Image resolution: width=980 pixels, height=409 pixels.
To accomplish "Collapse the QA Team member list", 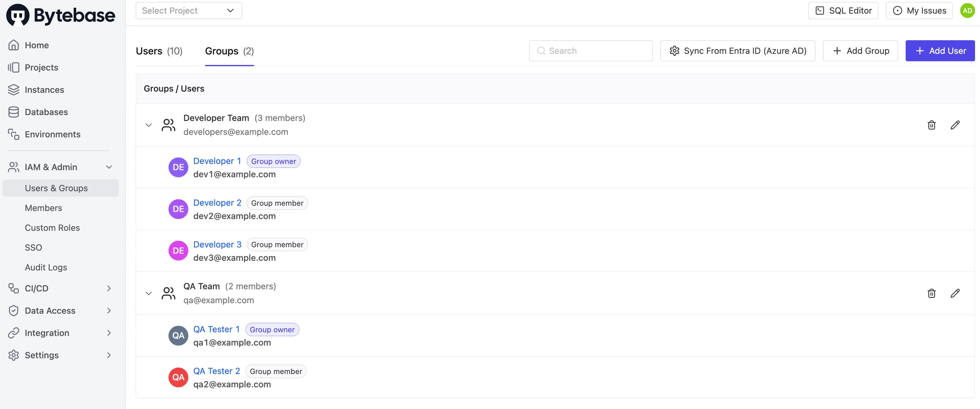I will (148, 293).
